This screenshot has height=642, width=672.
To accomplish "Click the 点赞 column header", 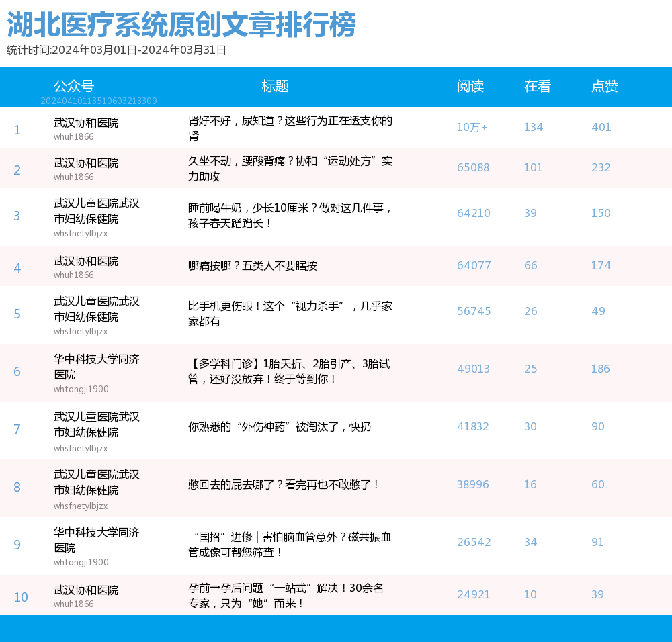I will pos(604,86).
